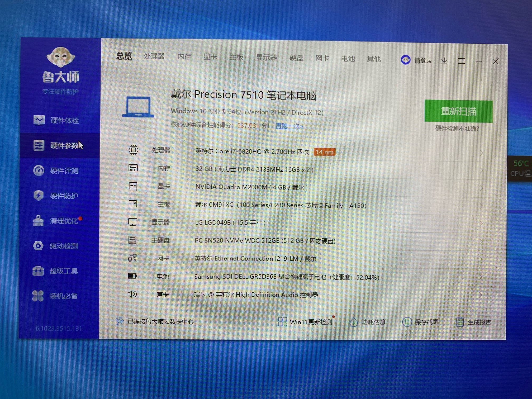
Task: Click the download arrow icon in title bar
Action: point(444,61)
